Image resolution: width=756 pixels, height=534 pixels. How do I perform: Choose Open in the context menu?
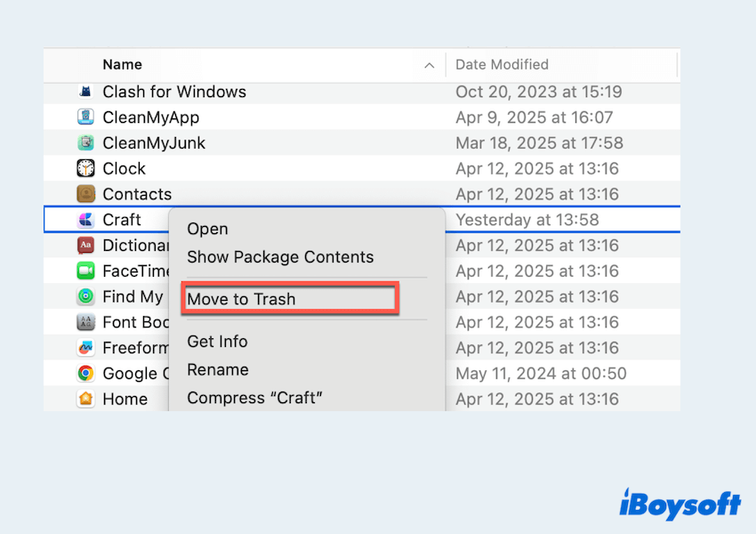click(207, 229)
